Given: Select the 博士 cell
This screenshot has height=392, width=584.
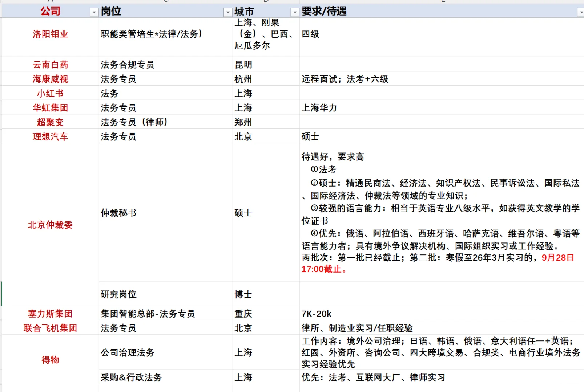Looking at the screenshot, I should (x=266, y=294).
